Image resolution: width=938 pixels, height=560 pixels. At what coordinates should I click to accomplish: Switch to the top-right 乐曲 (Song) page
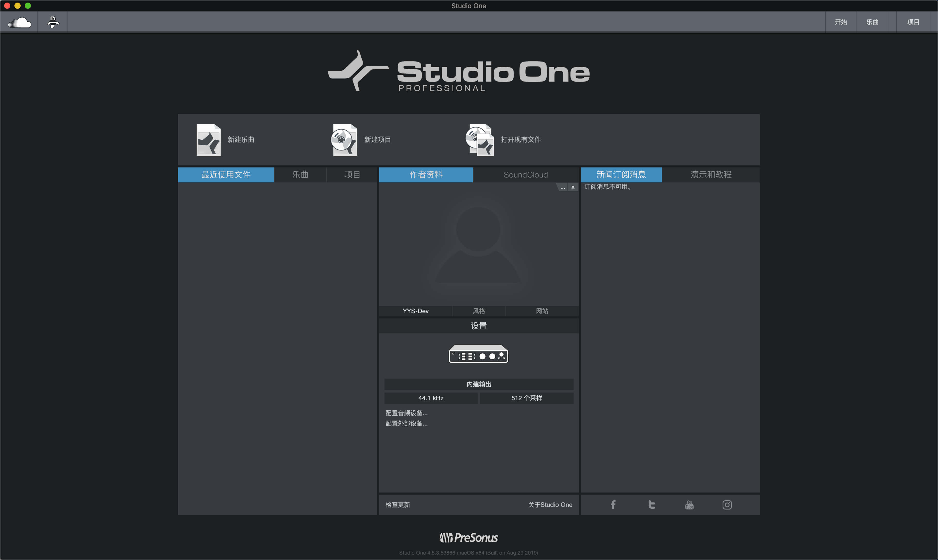872,22
